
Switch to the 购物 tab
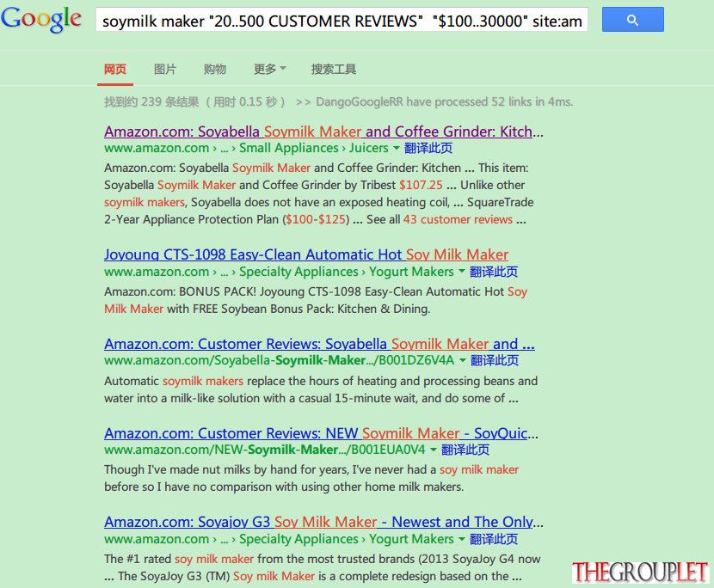tap(215, 69)
